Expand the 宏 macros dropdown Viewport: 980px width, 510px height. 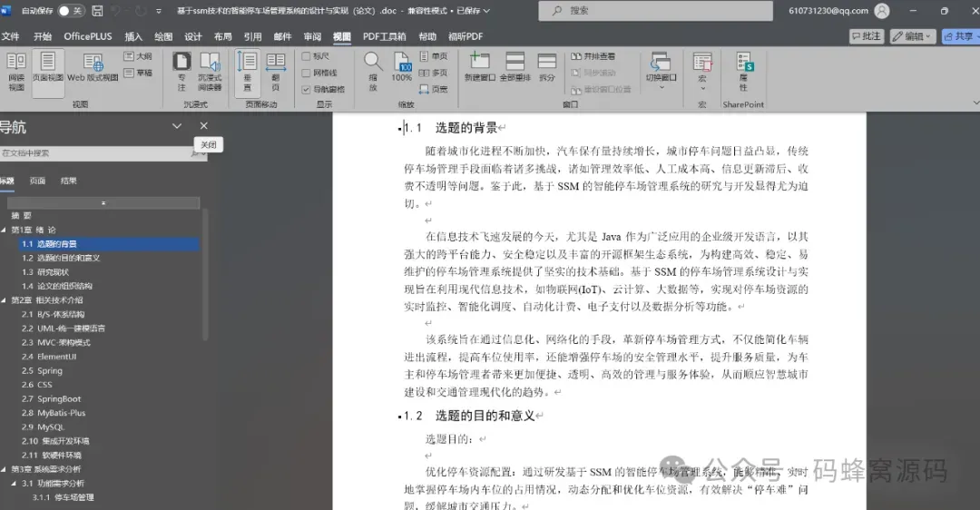[701, 72]
